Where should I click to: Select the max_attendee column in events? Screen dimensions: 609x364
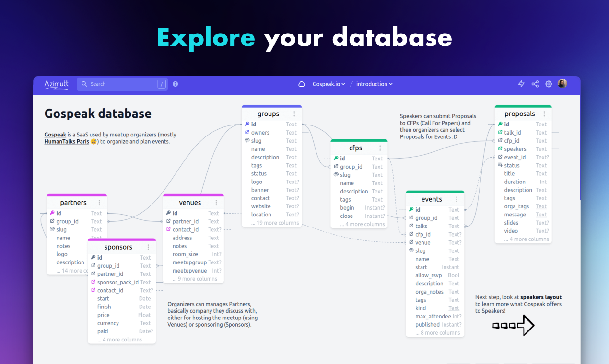(x=434, y=316)
